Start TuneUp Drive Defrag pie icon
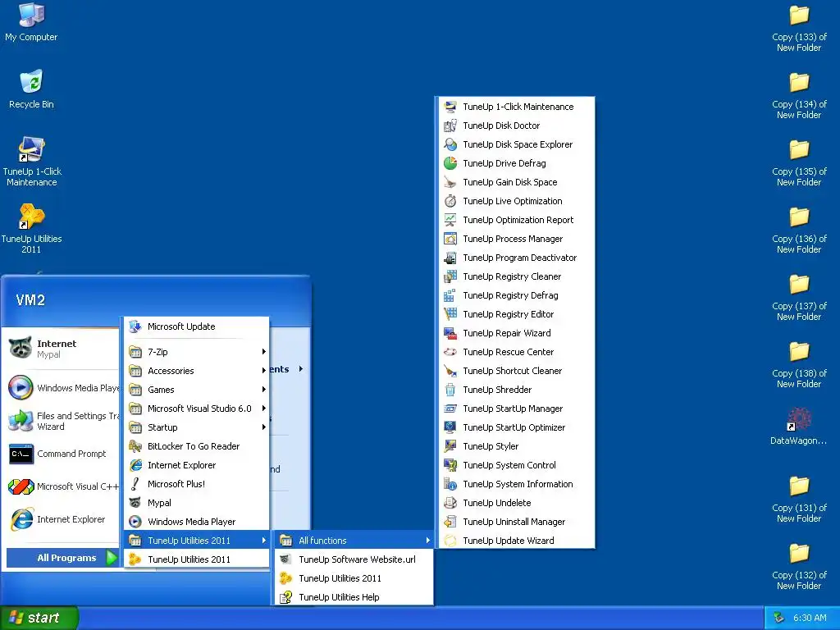Screen dimensions: 840x630 (x=450, y=163)
